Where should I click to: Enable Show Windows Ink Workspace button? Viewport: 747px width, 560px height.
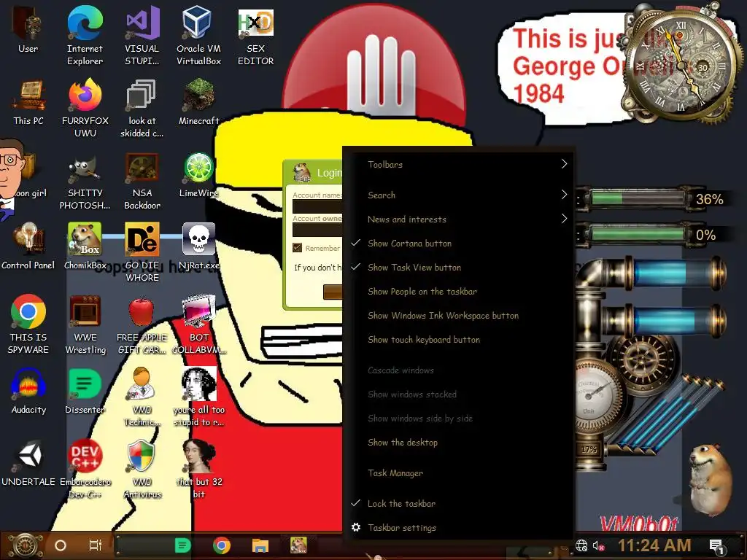(460, 316)
